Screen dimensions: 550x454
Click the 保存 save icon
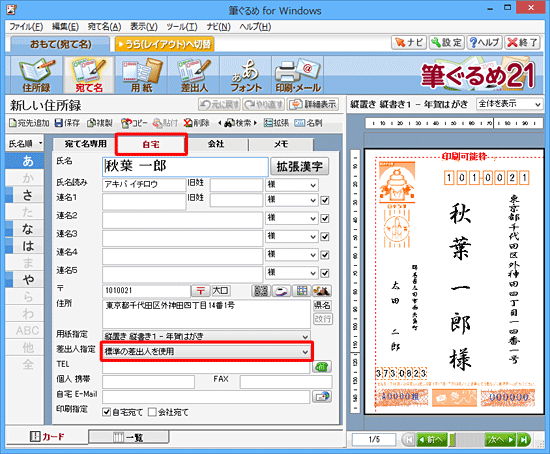coord(67,123)
